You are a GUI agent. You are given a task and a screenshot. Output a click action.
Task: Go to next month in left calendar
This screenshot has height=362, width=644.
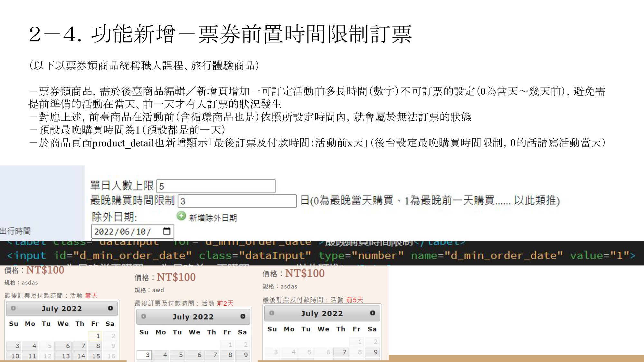(x=110, y=308)
